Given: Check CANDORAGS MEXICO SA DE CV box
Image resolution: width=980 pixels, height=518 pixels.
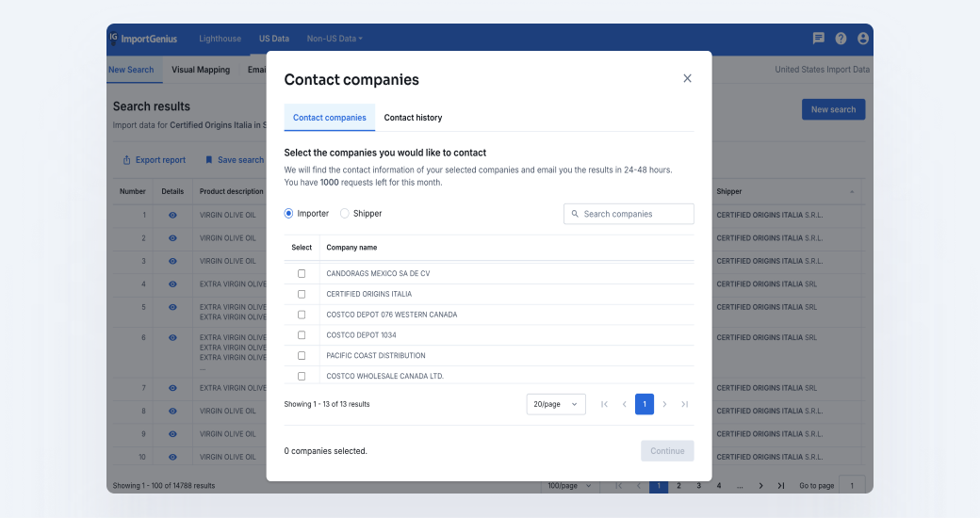Looking at the screenshot, I should [x=302, y=274].
